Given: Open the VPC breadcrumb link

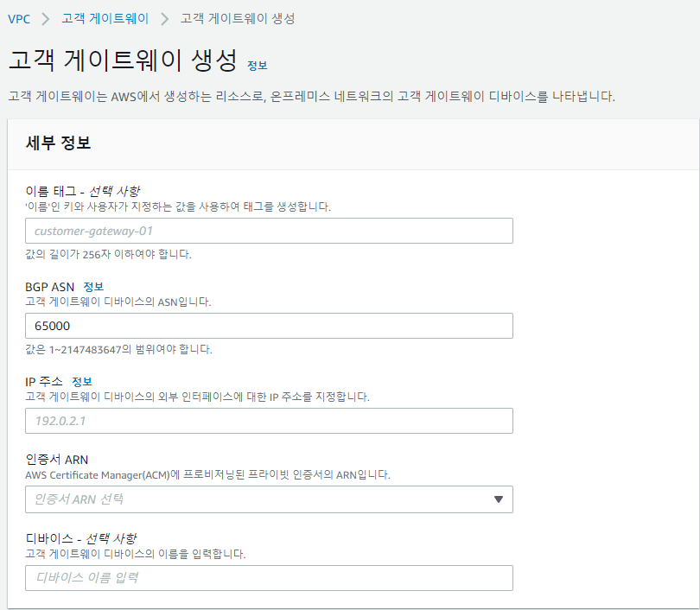Looking at the screenshot, I should point(19,19).
